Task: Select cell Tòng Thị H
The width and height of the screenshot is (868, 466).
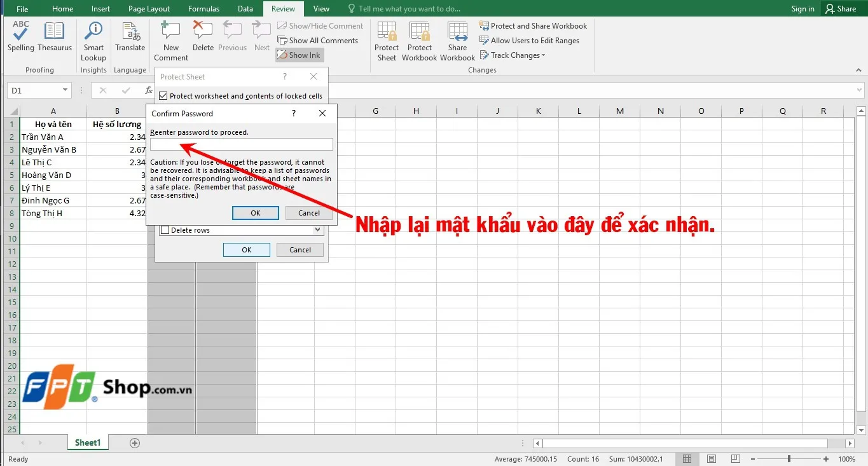Action: click(53, 213)
